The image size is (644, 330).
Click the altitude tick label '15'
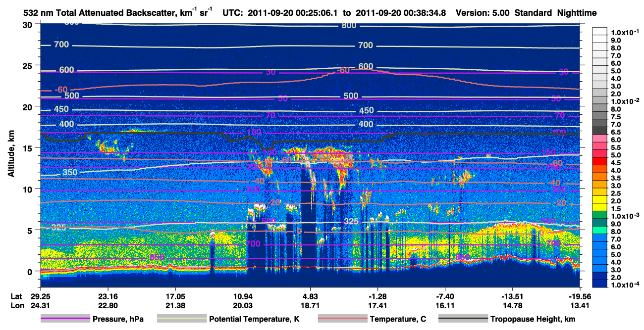pos(28,148)
